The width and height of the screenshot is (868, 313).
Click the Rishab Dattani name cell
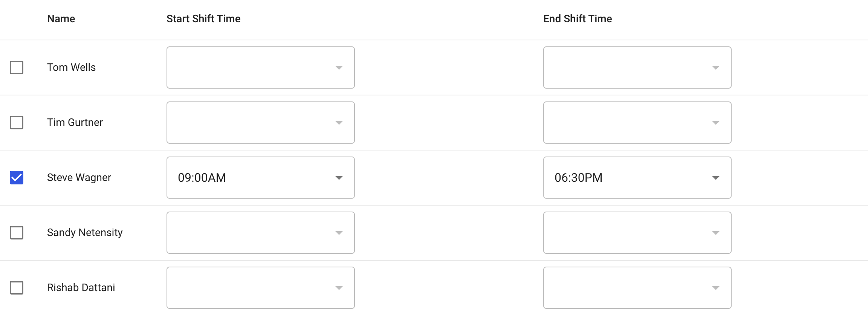click(81, 288)
